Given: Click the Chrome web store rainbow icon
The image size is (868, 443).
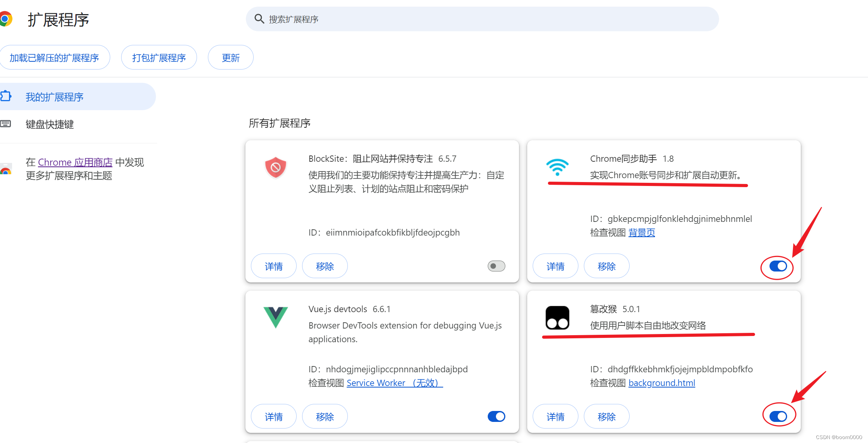Looking at the screenshot, I should pyautogui.click(x=5, y=169).
